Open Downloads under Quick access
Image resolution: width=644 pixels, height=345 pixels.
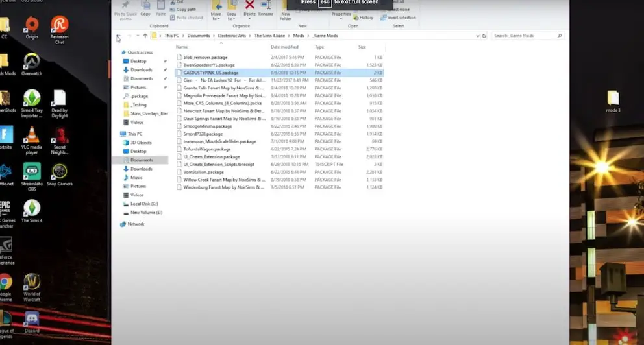coord(141,70)
